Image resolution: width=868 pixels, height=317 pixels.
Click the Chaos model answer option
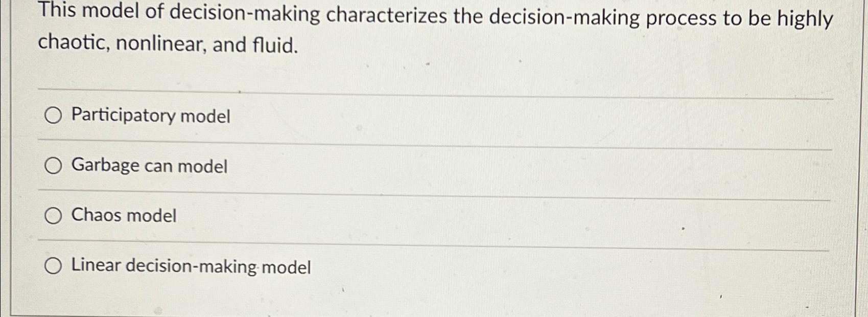124,215
